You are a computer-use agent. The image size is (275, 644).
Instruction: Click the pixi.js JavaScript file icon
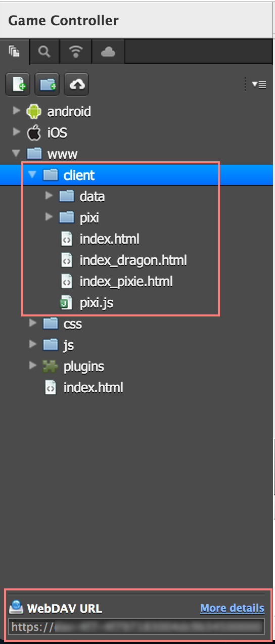coord(66,303)
